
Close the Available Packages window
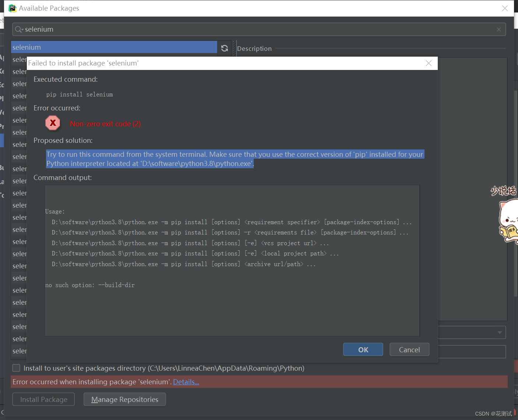(505, 8)
